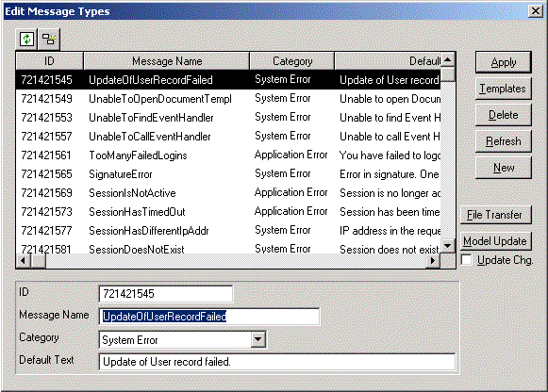Image resolution: width=548 pixels, height=392 pixels.
Task: Open the Templates button
Action: 504,89
